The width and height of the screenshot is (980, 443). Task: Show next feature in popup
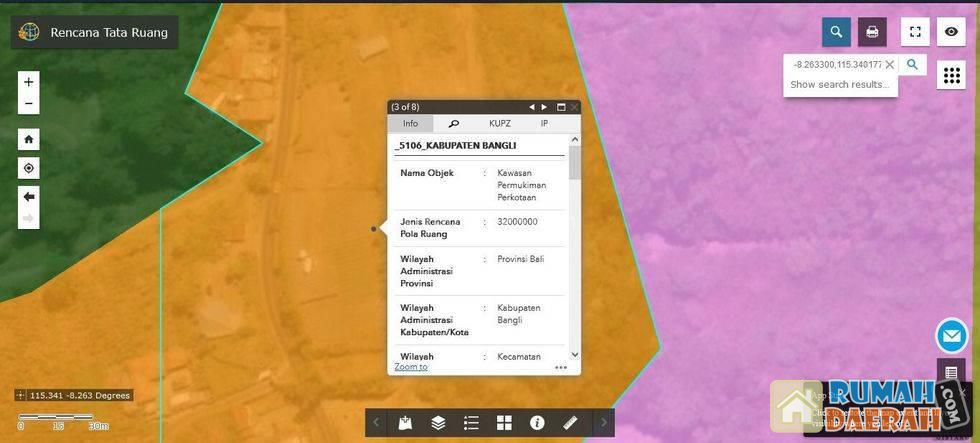pos(544,107)
